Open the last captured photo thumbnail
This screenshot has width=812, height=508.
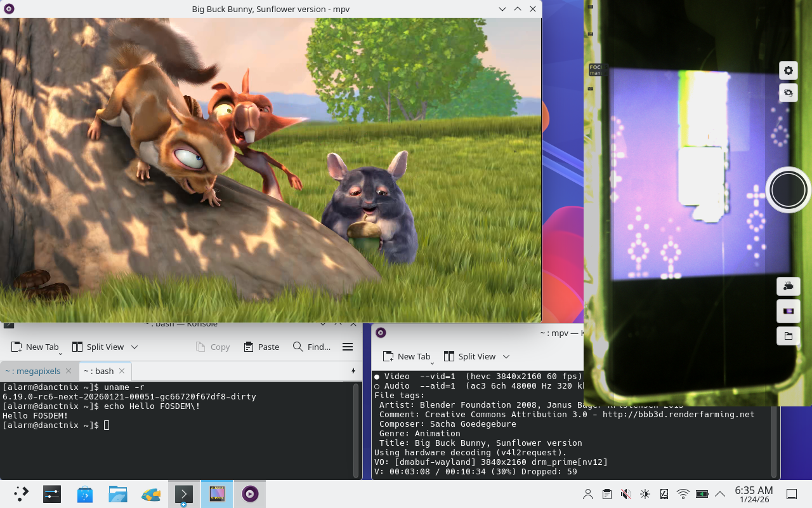789,311
